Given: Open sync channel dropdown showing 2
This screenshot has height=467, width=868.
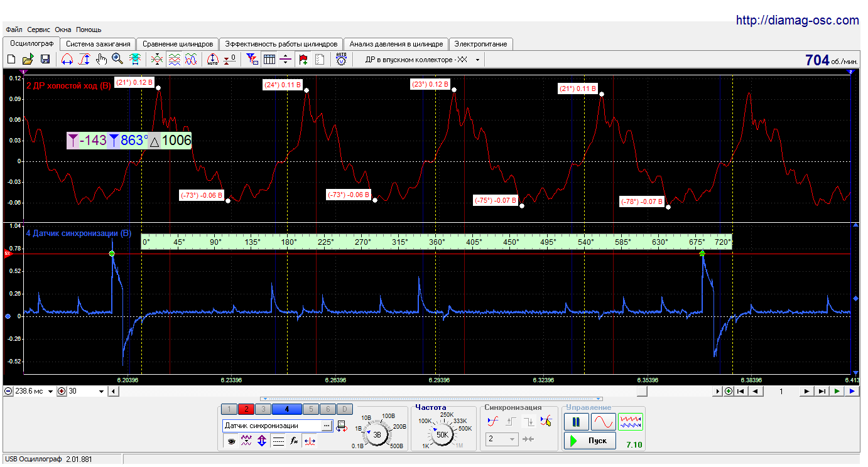Looking at the screenshot, I should point(502,439).
